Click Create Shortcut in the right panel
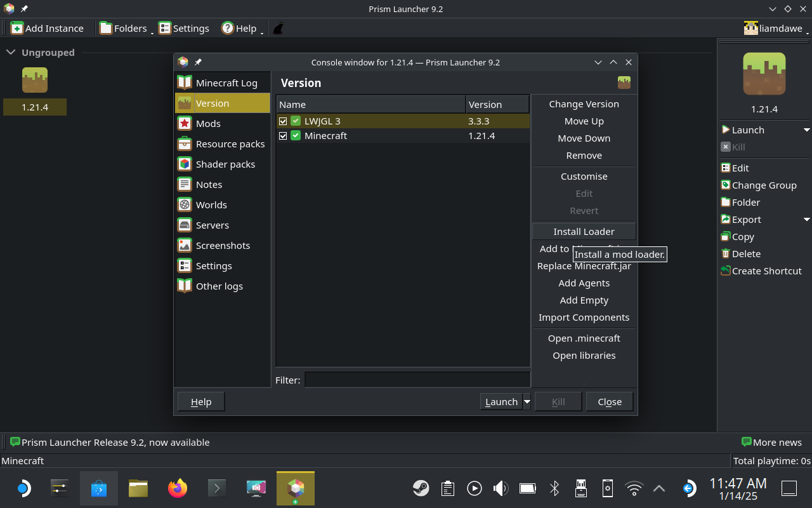812x508 pixels. tap(766, 271)
